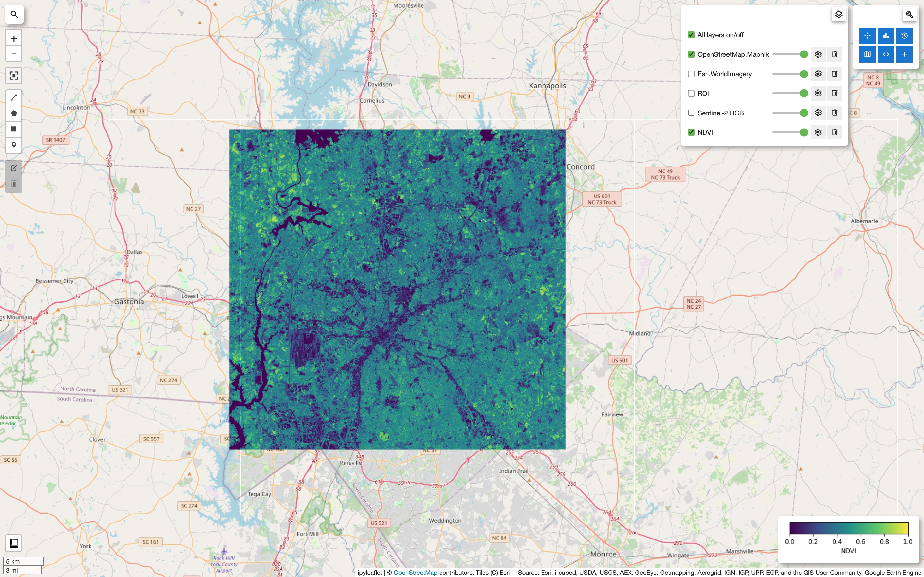The height and width of the screenshot is (577, 924).
Task: Open the plotting bar chart tool
Action: coord(886,36)
